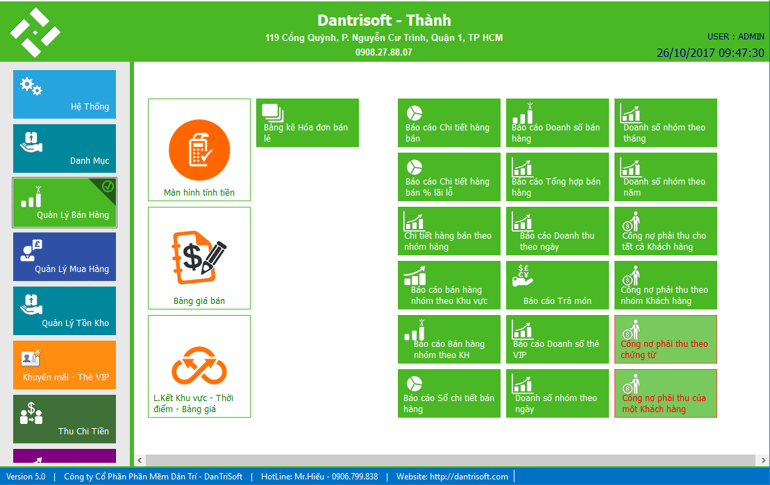
Task: Click the Dantrisoft diamond logo
Action: [35, 32]
